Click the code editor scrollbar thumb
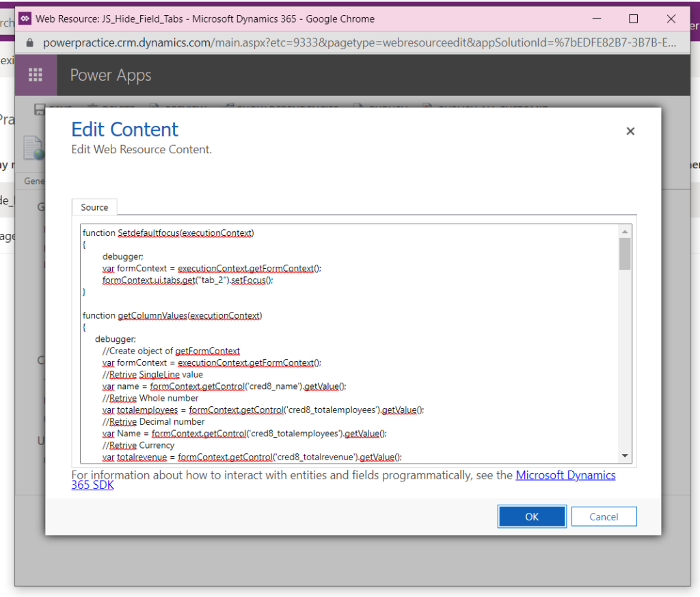The image size is (700, 597). pos(624,254)
